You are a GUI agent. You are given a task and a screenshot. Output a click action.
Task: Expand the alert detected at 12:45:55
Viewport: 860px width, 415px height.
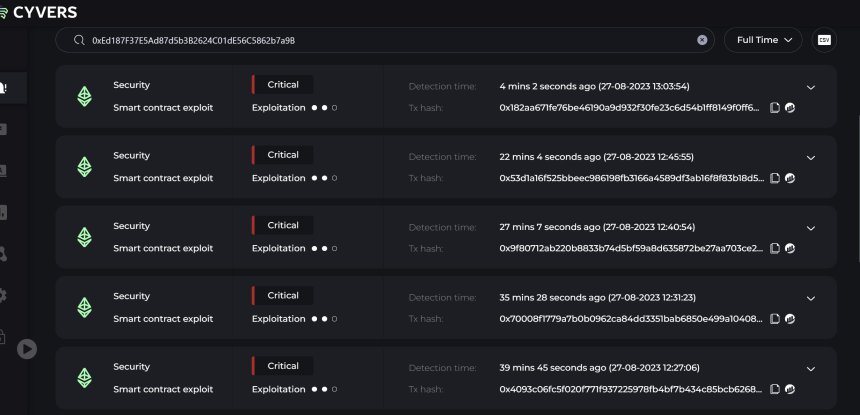pos(811,157)
